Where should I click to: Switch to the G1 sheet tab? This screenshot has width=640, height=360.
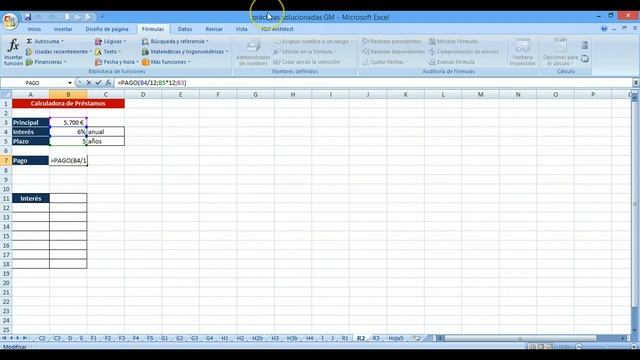164,338
